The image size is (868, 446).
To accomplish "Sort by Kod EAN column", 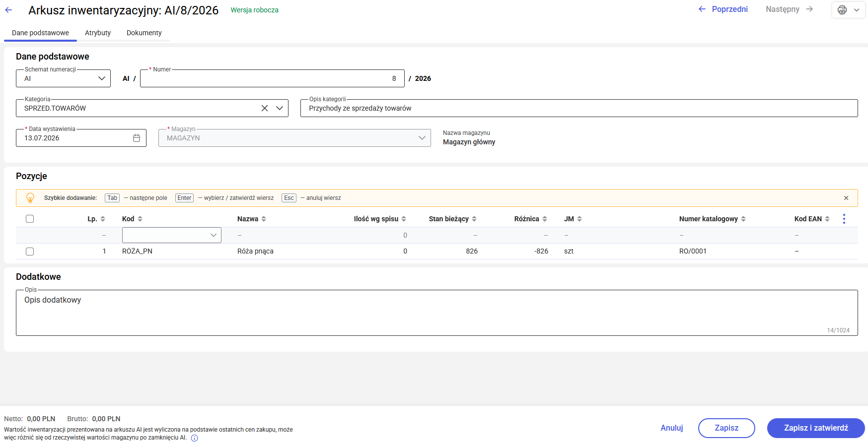I will (x=827, y=219).
